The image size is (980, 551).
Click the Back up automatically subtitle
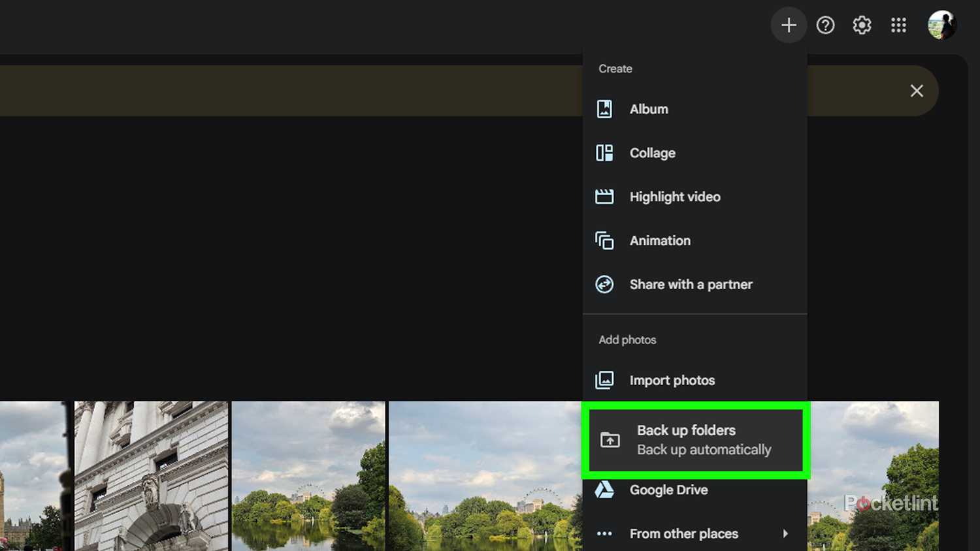point(704,450)
